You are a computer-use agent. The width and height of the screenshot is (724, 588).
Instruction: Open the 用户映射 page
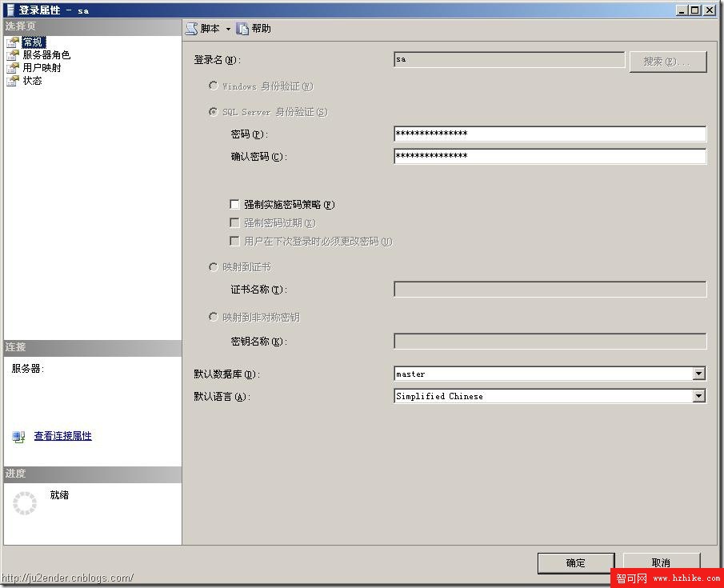pyautogui.click(x=42, y=68)
